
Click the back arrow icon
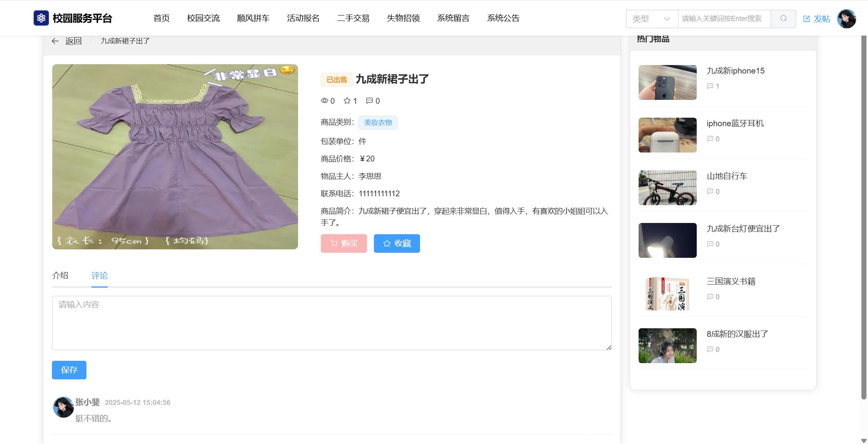pos(55,41)
